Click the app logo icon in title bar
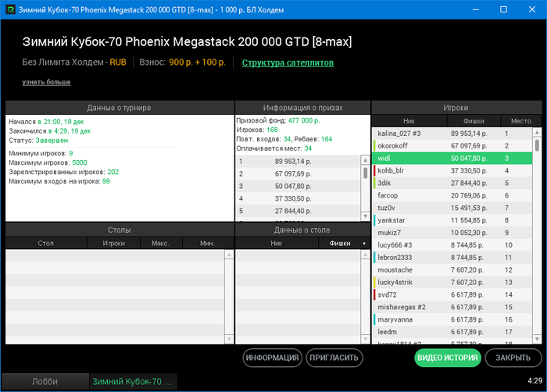This screenshot has width=547, height=392. point(10,9)
